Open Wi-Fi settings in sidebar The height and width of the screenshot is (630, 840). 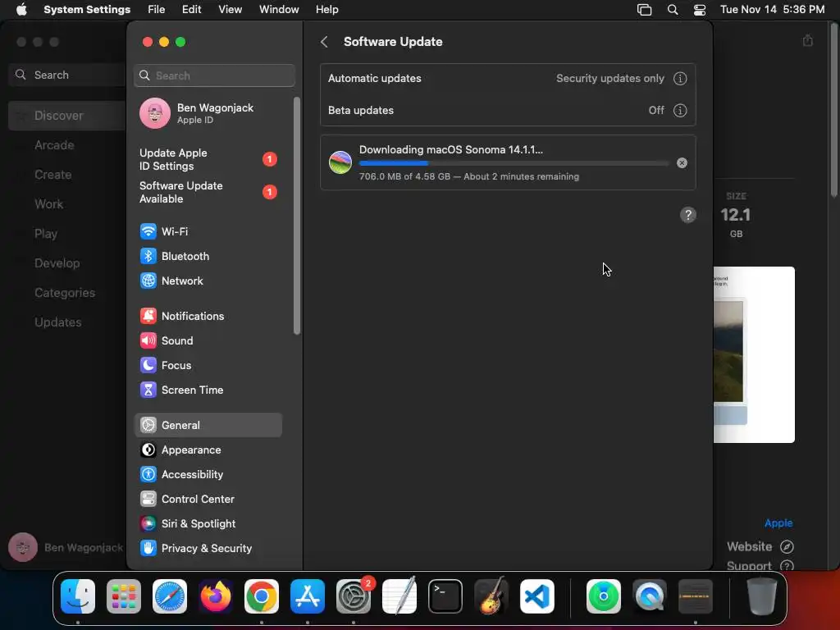(208, 231)
